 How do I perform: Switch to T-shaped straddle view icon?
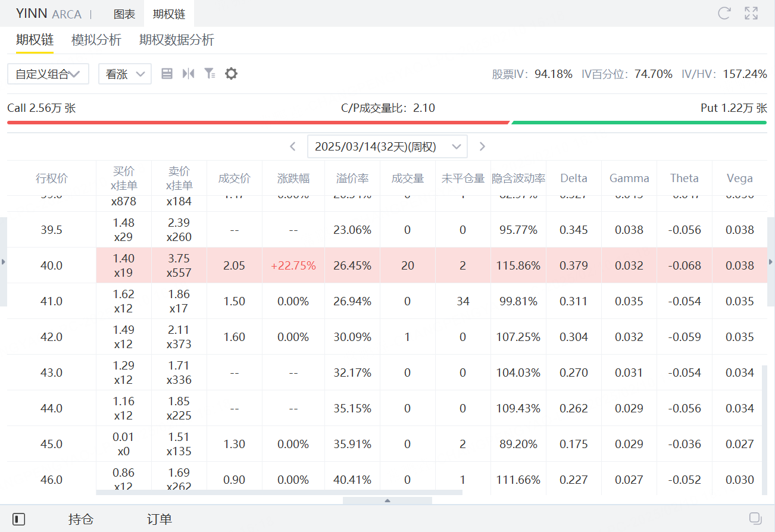click(x=189, y=74)
